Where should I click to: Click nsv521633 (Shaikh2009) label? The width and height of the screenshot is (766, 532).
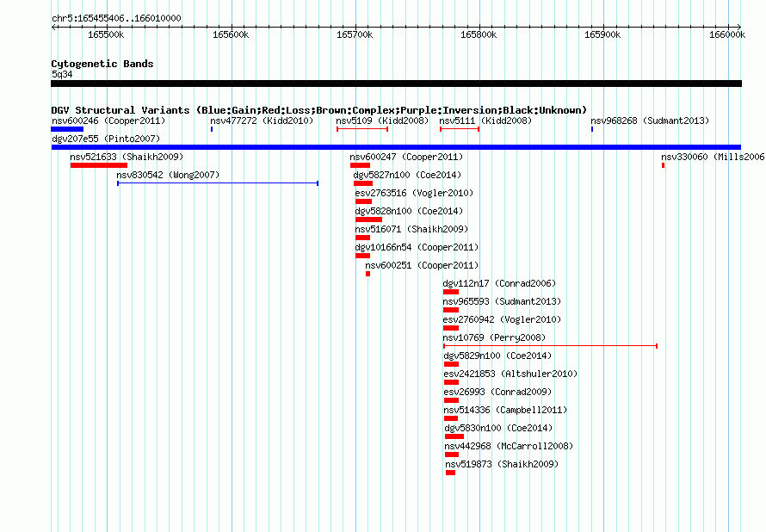click(x=127, y=157)
